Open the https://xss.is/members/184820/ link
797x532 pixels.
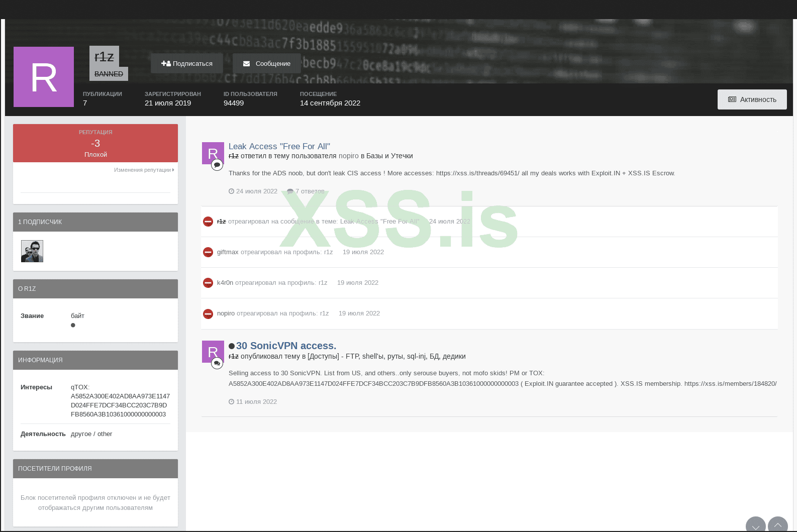click(x=730, y=383)
